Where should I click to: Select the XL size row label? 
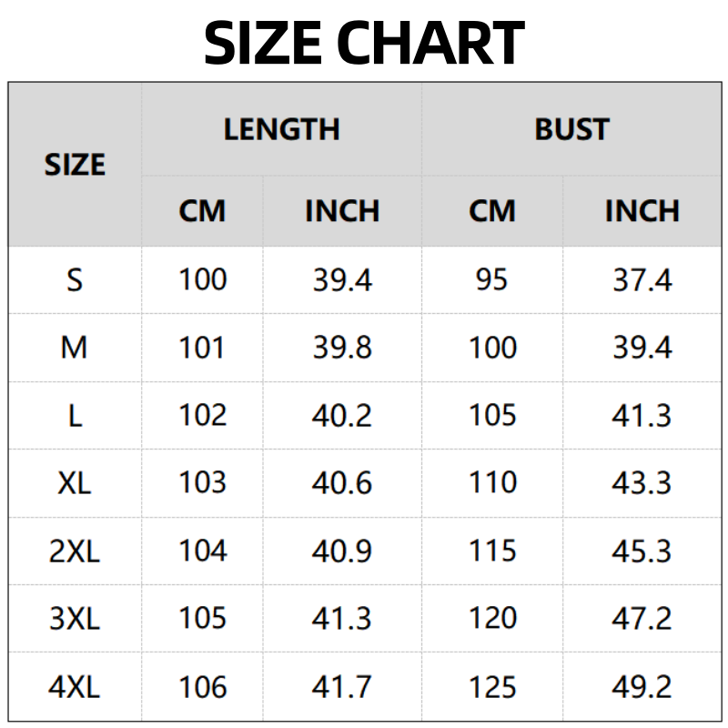pos(75,482)
